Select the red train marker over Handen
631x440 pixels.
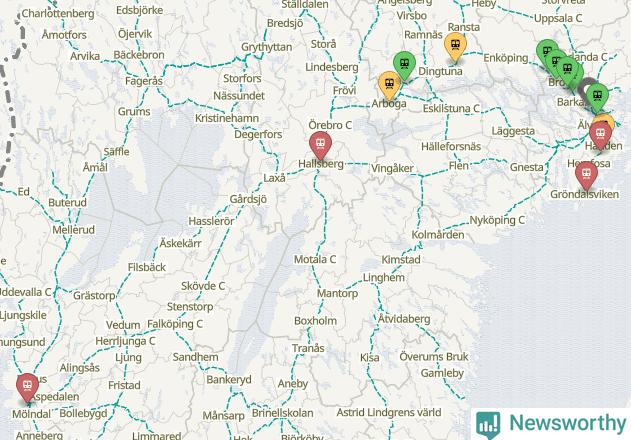click(600, 134)
